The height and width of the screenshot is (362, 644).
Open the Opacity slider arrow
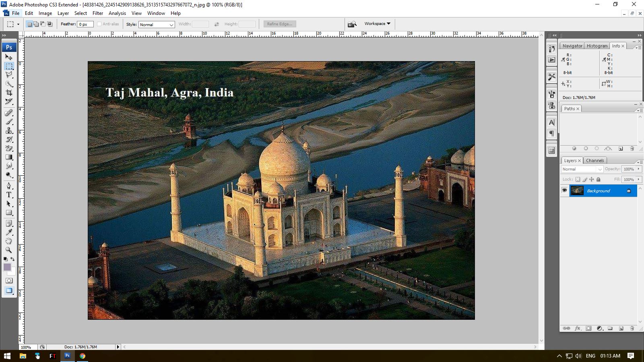(639, 169)
